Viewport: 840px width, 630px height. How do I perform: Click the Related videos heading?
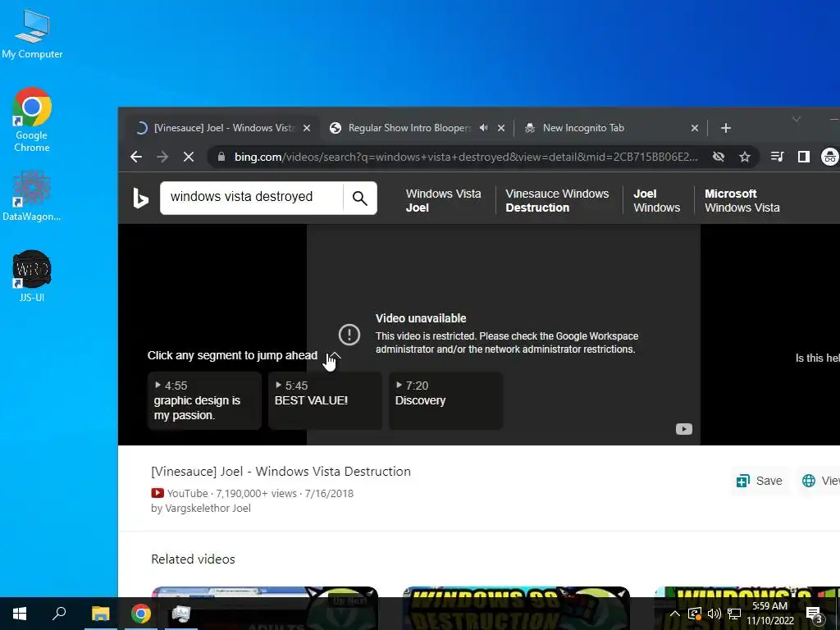point(193,559)
